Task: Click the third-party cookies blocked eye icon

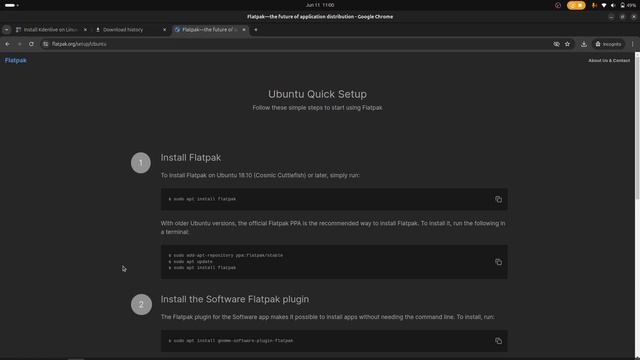Action: coord(556,44)
